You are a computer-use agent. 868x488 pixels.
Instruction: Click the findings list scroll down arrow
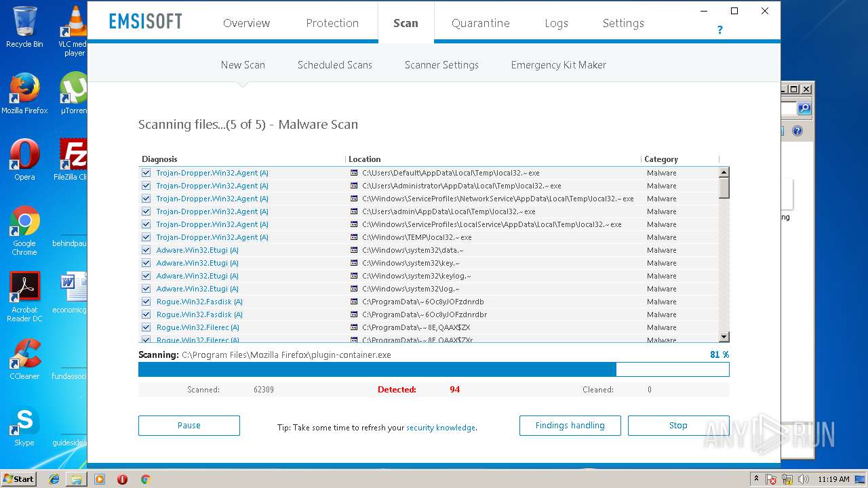coord(724,337)
